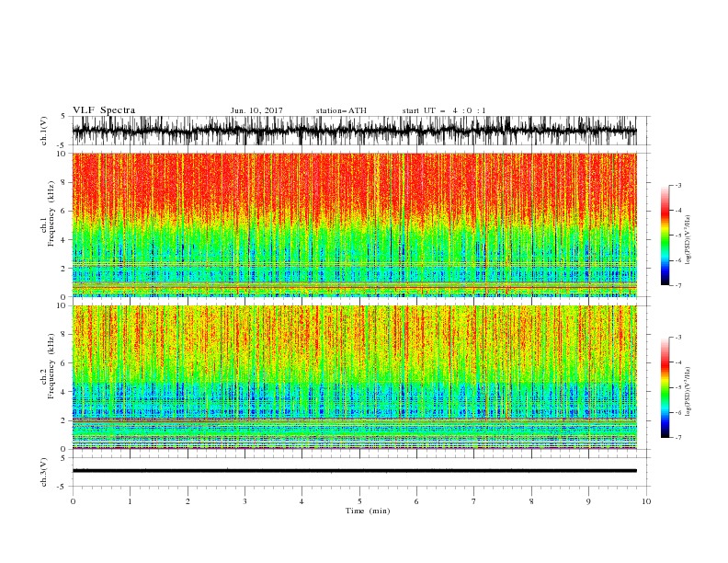Click the ch.2 PSD color scale bar
The height and width of the screenshot is (563, 728).
click(x=665, y=387)
